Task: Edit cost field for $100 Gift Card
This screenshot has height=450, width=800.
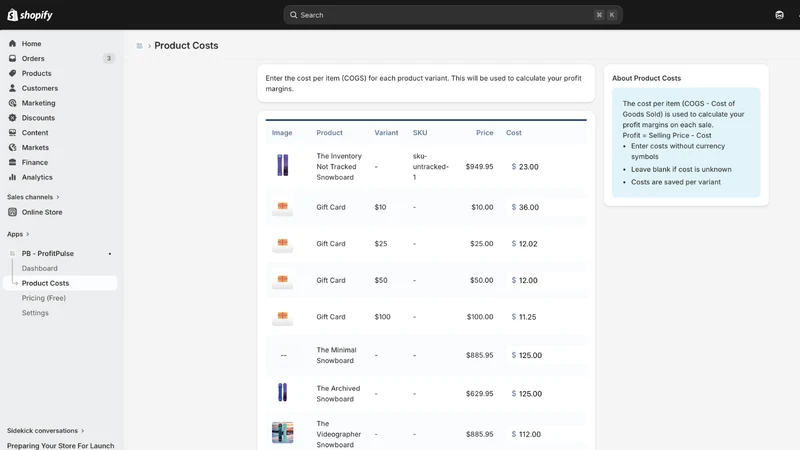Action: 545,316
